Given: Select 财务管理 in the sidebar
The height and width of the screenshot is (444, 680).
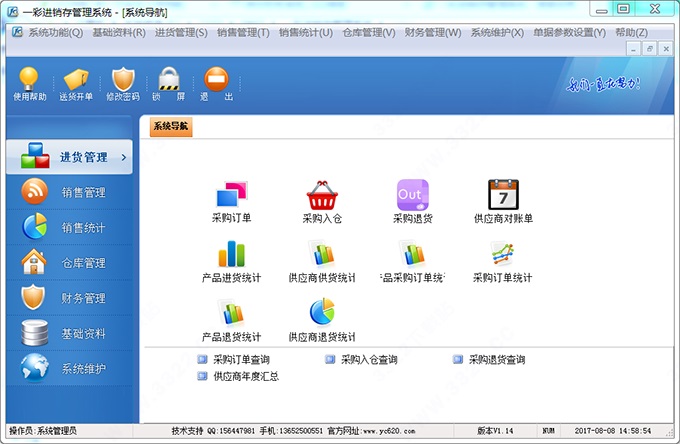Looking at the screenshot, I should coord(69,298).
